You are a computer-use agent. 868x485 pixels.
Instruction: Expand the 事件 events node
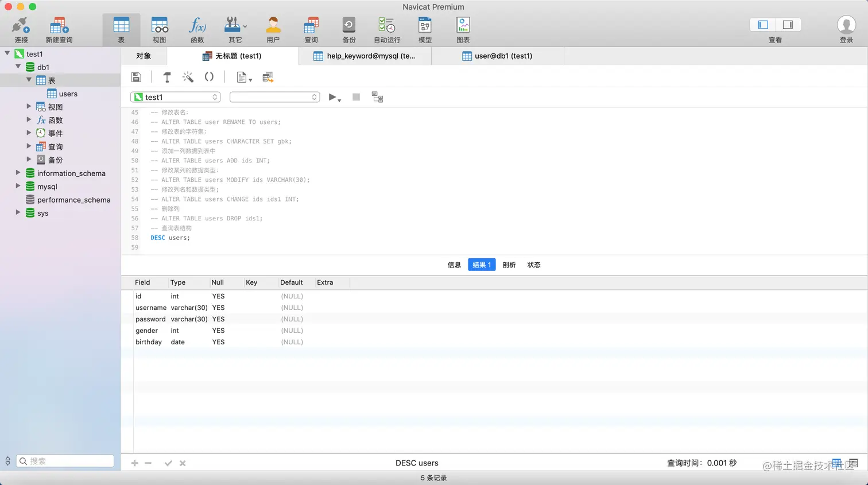(x=29, y=133)
